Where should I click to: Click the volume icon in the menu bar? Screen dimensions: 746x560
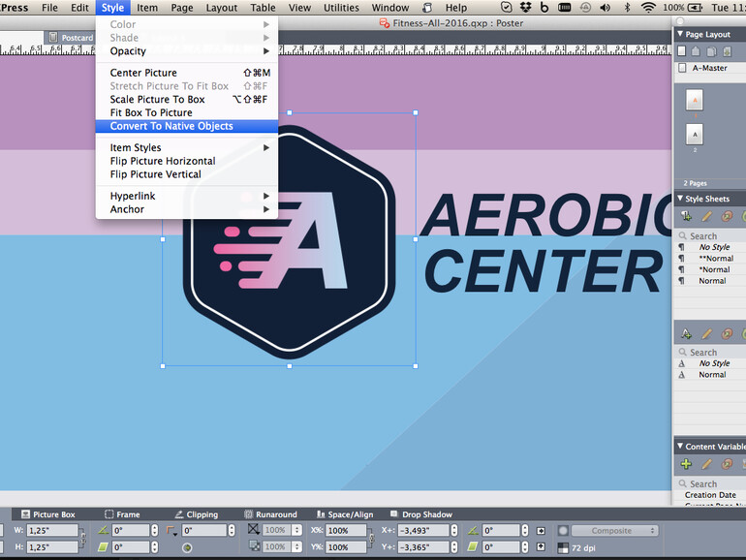pos(606,7)
